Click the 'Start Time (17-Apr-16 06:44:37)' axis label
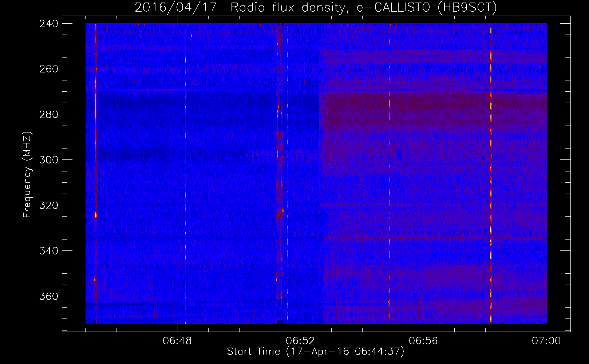The image size is (589, 364). click(316, 352)
